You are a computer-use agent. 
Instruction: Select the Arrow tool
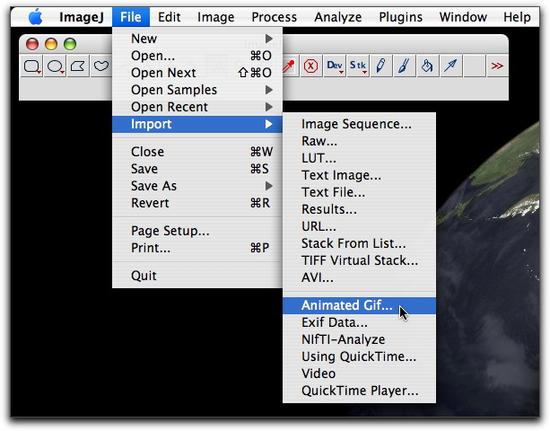click(451, 66)
